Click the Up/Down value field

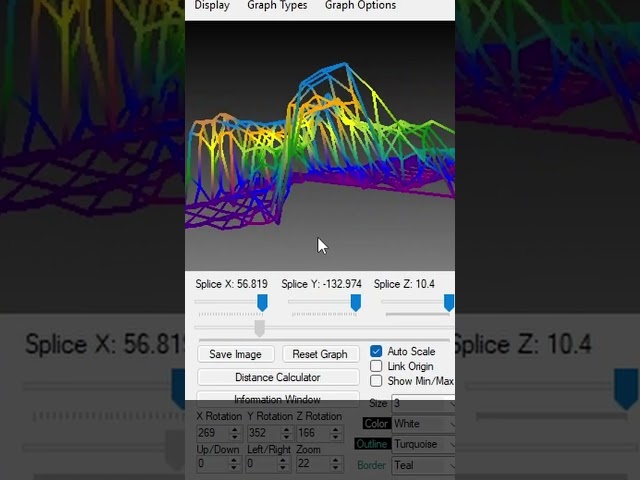[x=211, y=464]
